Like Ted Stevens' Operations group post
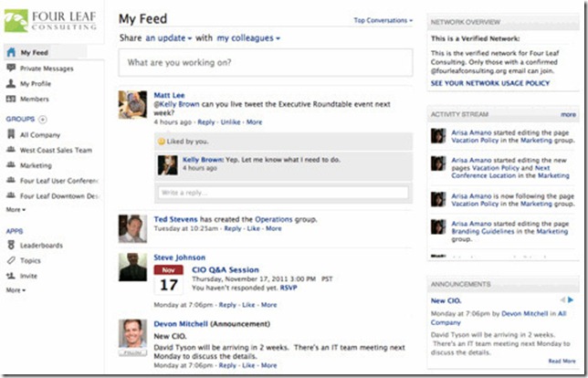 255,229
